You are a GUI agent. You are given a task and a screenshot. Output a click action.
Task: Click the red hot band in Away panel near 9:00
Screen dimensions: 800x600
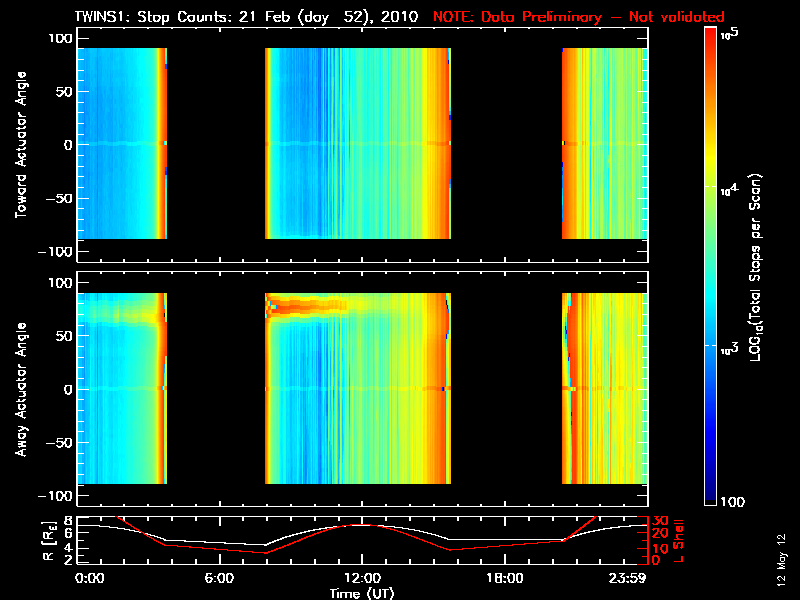coord(306,306)
